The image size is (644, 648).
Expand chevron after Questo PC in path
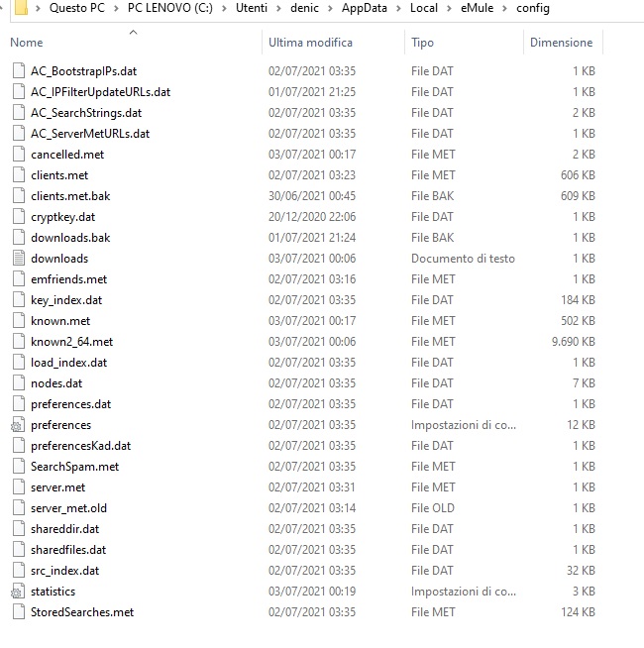pyautogui.click(x=116, y=8)
